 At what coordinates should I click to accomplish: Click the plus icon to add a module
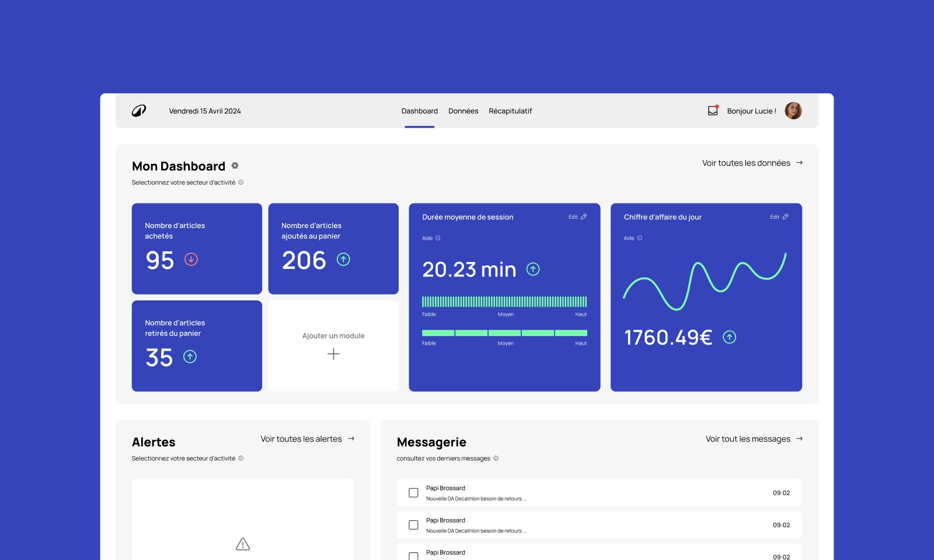point(333,354)
